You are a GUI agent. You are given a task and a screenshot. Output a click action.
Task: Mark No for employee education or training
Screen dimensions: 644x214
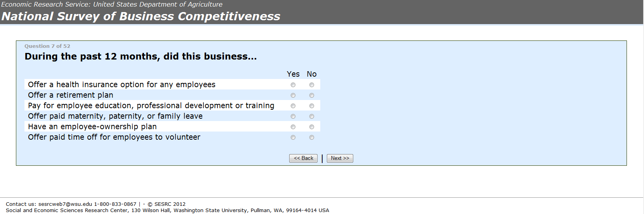coord(312,106)
